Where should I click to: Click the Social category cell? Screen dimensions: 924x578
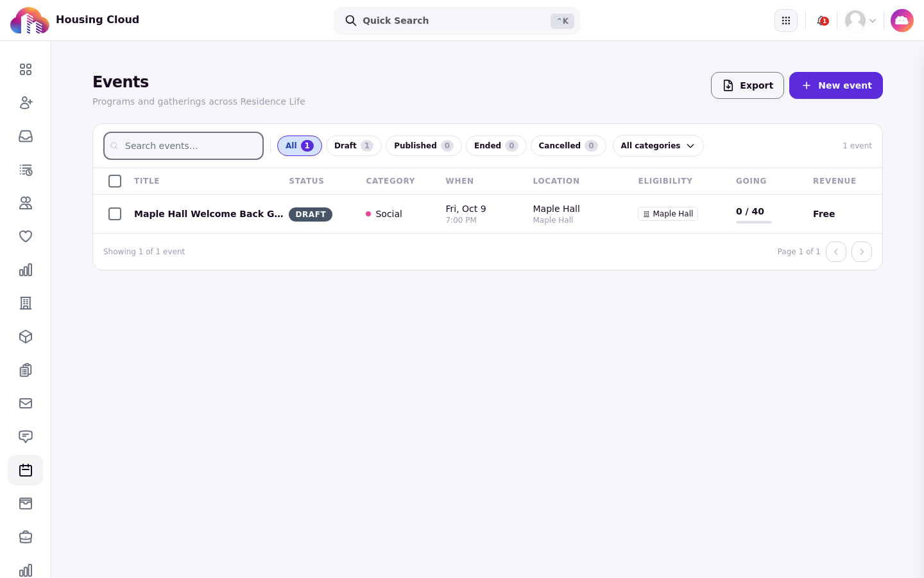point(384,214)
